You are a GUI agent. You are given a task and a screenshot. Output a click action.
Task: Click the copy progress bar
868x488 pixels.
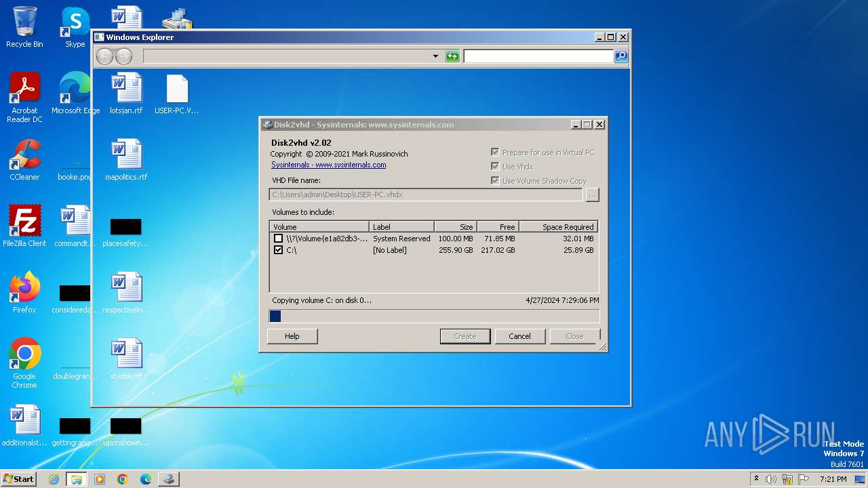[x=434, y=316]
